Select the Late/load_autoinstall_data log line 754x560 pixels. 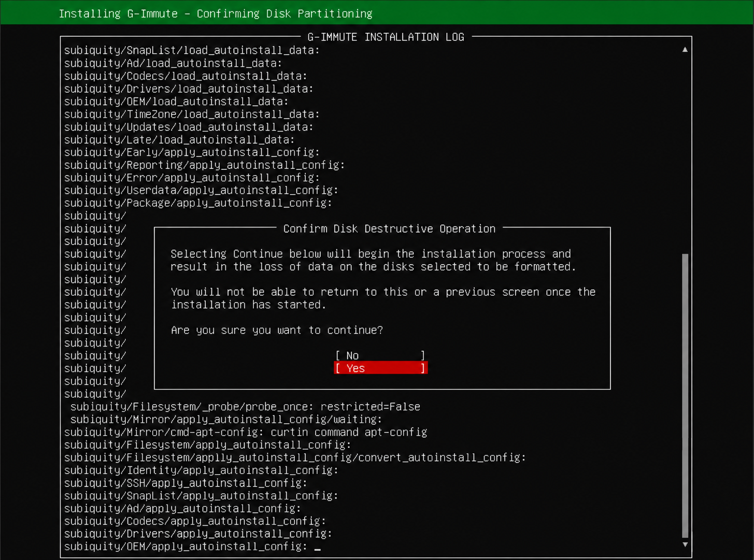point(179,139)
